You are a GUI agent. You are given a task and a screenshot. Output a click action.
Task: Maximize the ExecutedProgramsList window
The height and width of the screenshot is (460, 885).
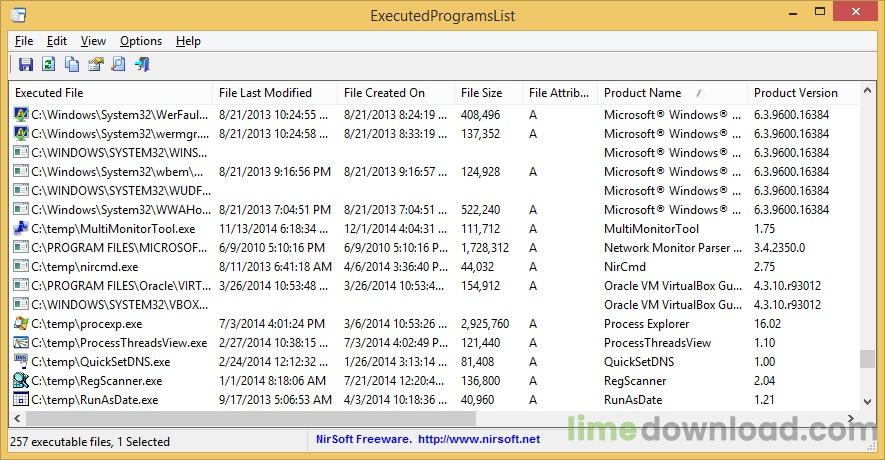(820, 11)
